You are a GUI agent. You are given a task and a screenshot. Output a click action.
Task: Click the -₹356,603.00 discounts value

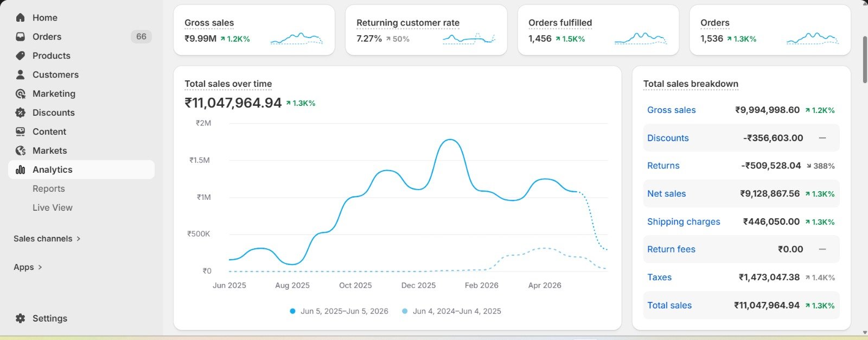coord(773,138)
